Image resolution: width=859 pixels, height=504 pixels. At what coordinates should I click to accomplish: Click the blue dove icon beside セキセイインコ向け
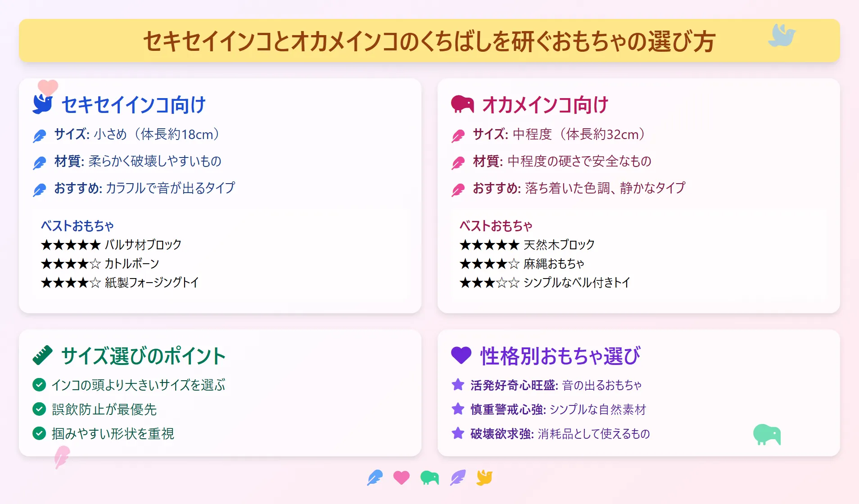(x=43, y=104)
